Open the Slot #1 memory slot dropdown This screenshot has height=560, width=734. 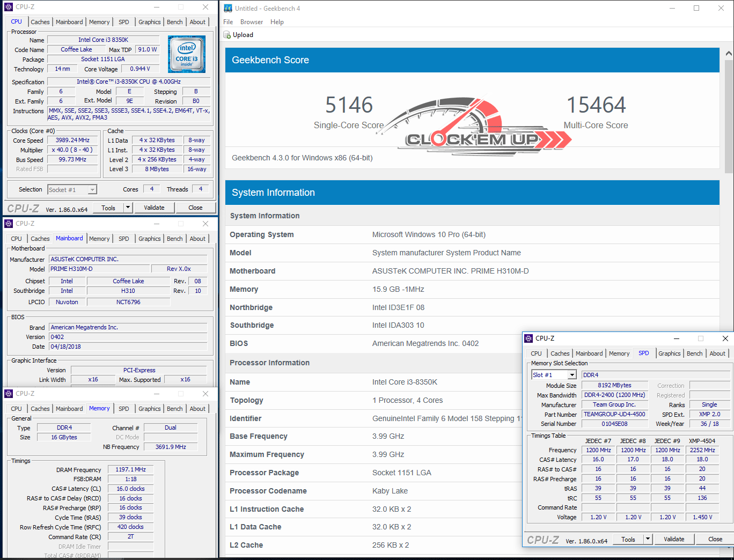pos(572,375)
